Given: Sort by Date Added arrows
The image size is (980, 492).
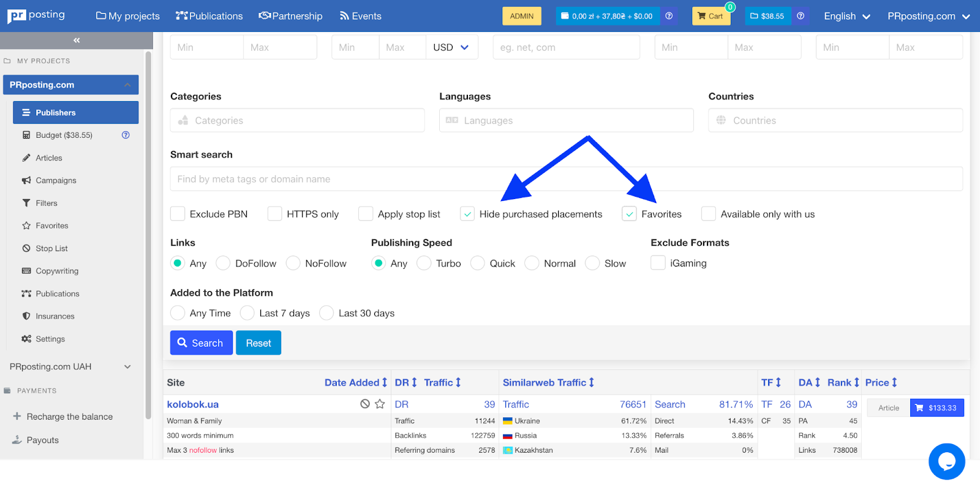Looking at the screenshot, I should 385,382.
